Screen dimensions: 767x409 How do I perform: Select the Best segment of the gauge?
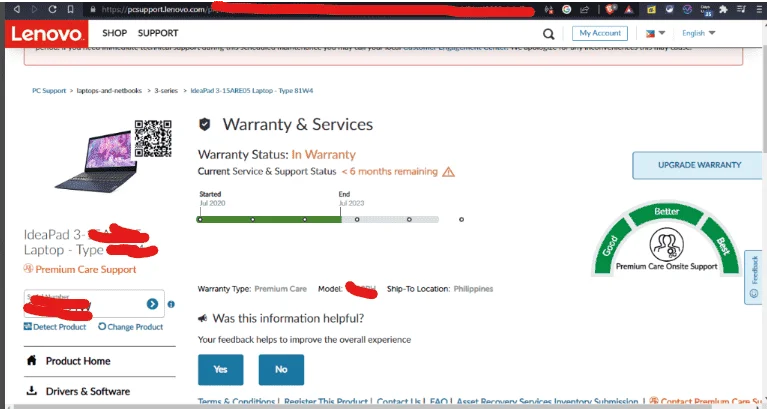point(721,245)
